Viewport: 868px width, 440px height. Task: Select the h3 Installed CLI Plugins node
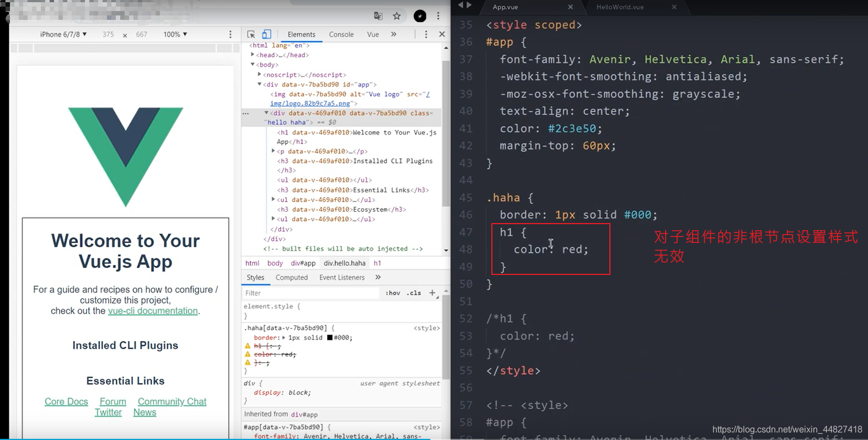(355, 166)
